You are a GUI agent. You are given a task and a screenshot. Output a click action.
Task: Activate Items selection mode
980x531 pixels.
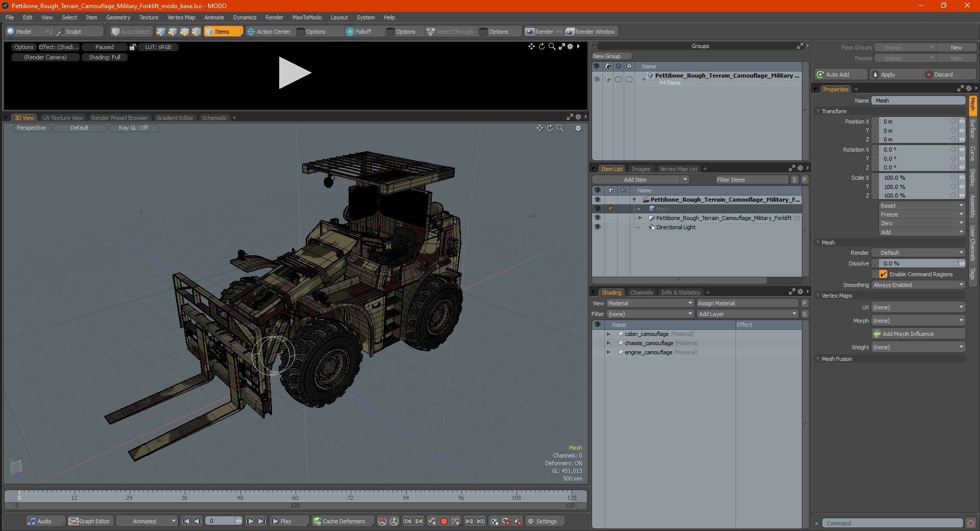[x=223, y=32]
